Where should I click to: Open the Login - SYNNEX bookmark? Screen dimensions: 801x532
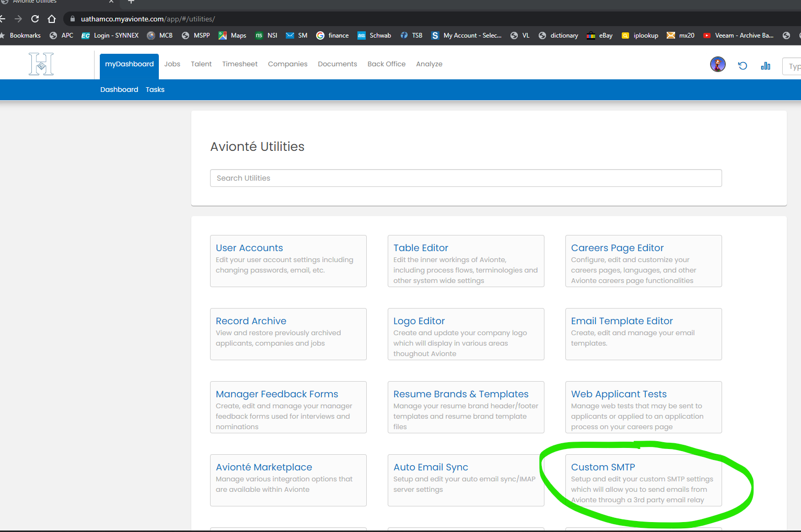click(x=110, y=36)
